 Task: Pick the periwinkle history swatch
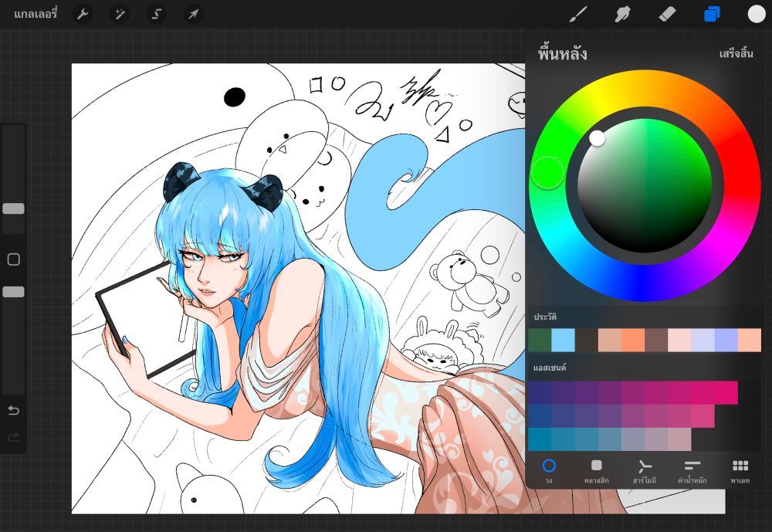[726, 341]
